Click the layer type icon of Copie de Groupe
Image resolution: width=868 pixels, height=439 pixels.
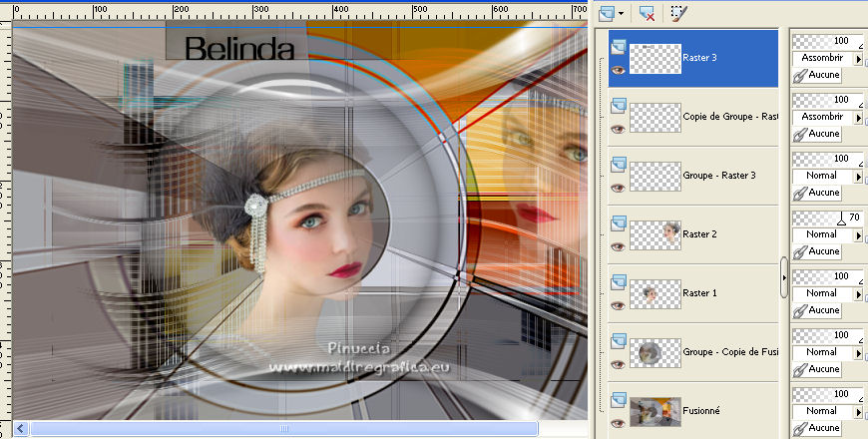tap(619, 106)
